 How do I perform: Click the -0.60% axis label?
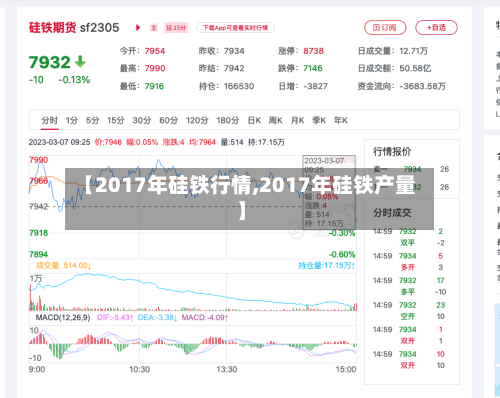pyautogui.click(x=342, y=255)
